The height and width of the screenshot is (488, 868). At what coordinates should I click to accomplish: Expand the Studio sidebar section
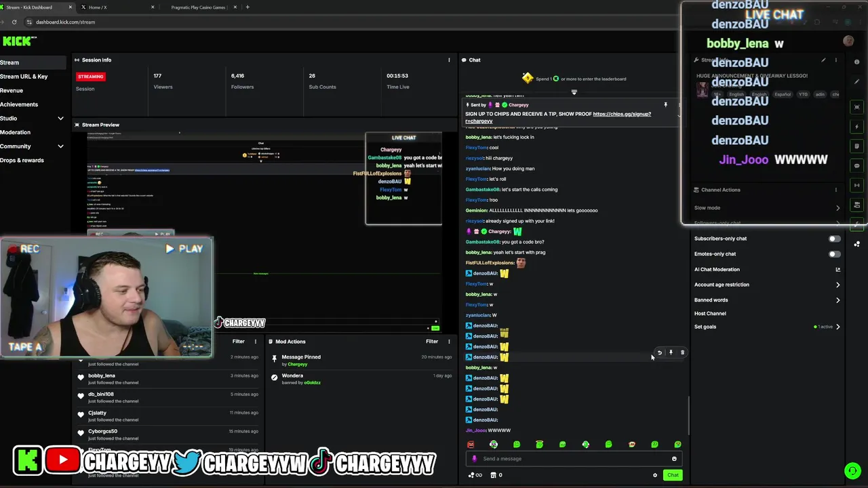(60, 119)
